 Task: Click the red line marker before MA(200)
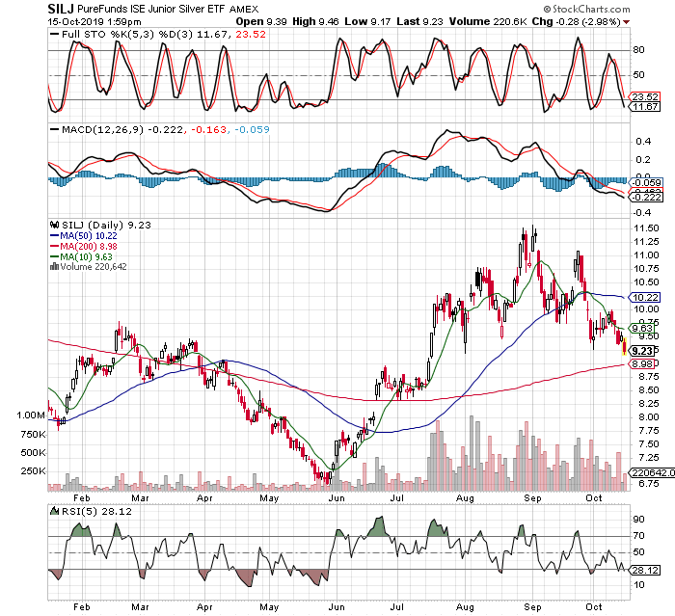55,246
